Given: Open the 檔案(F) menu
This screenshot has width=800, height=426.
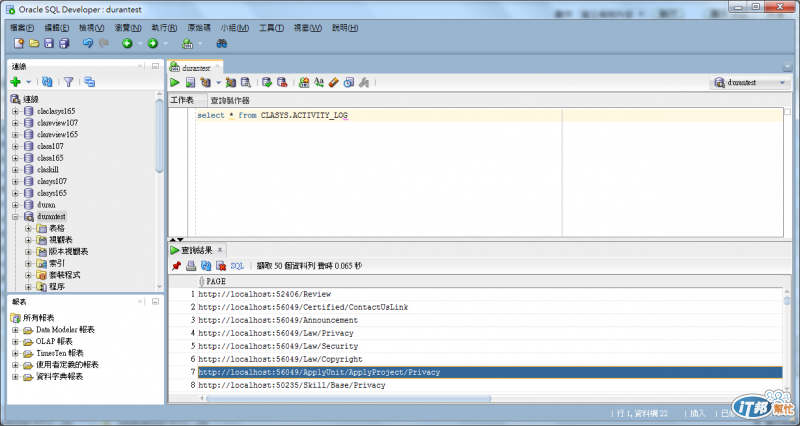Looking at the screenshot, I should click(x=22, y=28).
